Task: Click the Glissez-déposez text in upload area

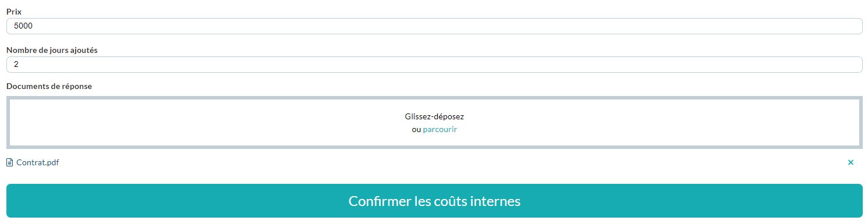Action: click(x=434, y=116)
